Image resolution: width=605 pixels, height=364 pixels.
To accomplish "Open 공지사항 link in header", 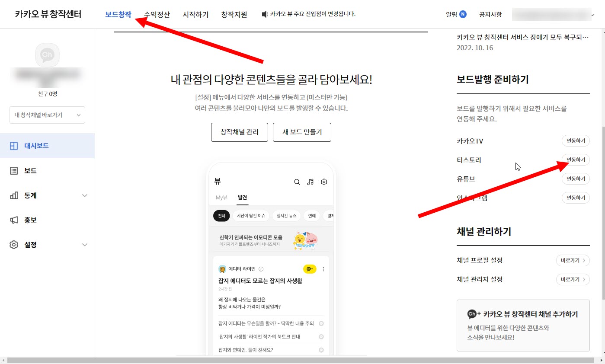I will (x=490, y=14).
